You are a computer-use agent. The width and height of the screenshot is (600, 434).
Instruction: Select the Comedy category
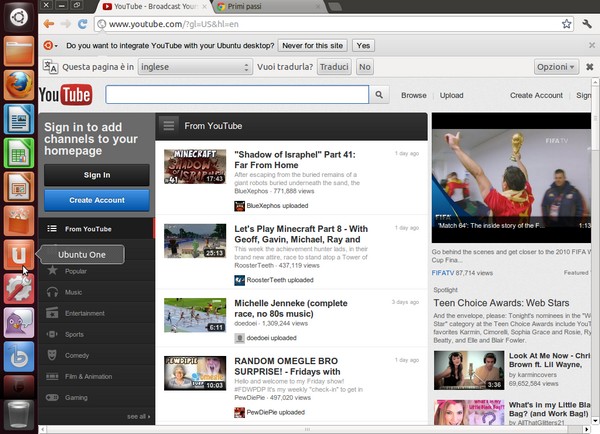pyautogui.click(x=96, y=355)
